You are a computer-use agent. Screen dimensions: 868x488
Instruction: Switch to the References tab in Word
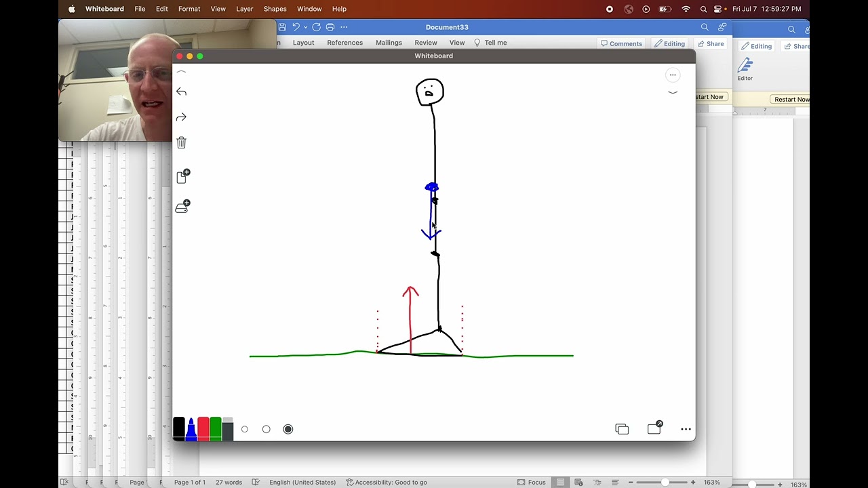coord(344,43)
